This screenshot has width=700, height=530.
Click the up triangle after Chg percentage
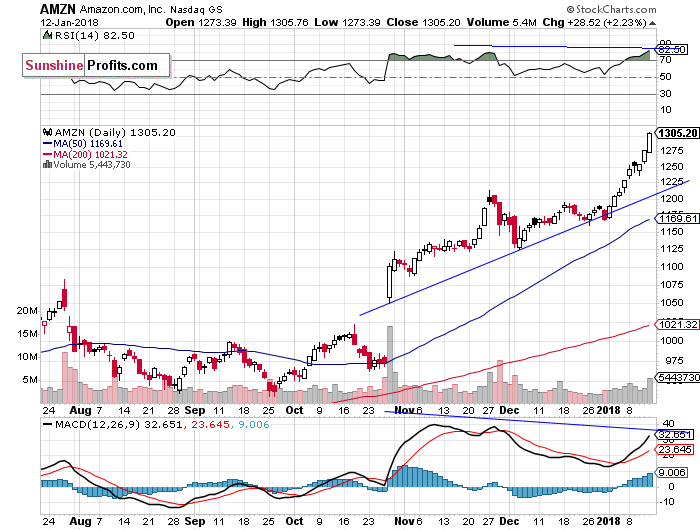pos(652,23)
